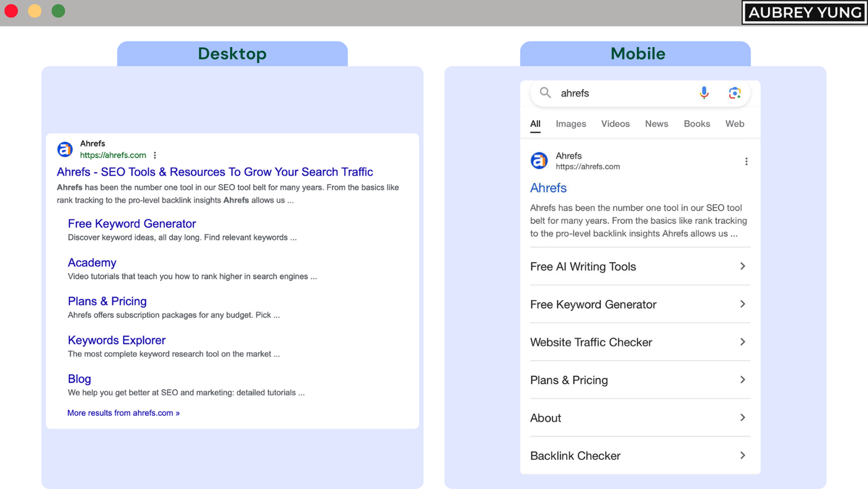Open the Ahrefs title link on mobile

tap(548, 188)
